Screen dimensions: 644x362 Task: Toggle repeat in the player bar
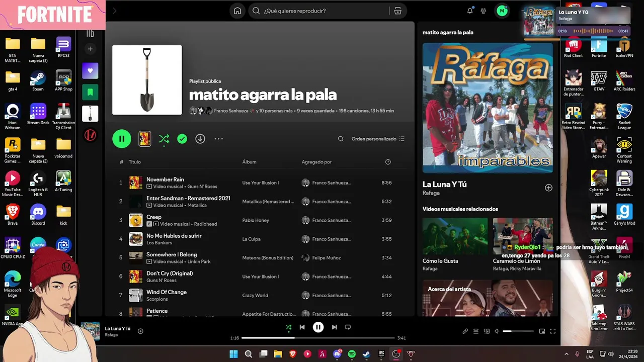pos(348,327)
